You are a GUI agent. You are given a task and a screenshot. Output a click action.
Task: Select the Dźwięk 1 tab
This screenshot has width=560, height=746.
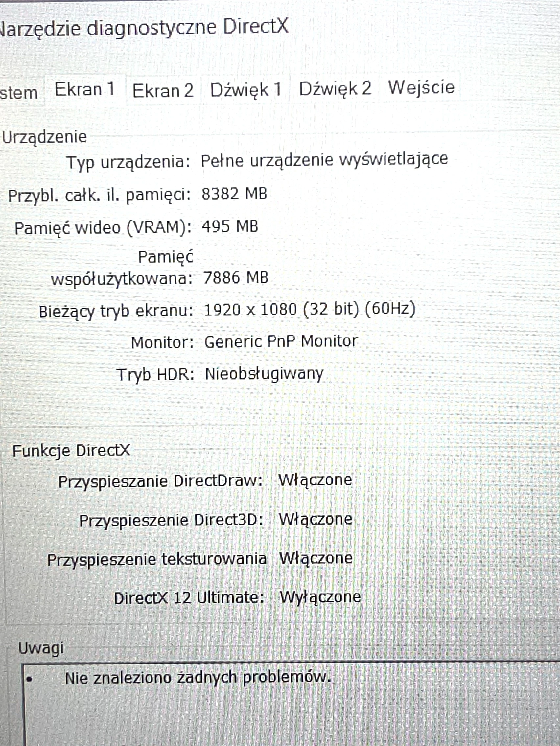pyautogui.click(x=245, y=90)
